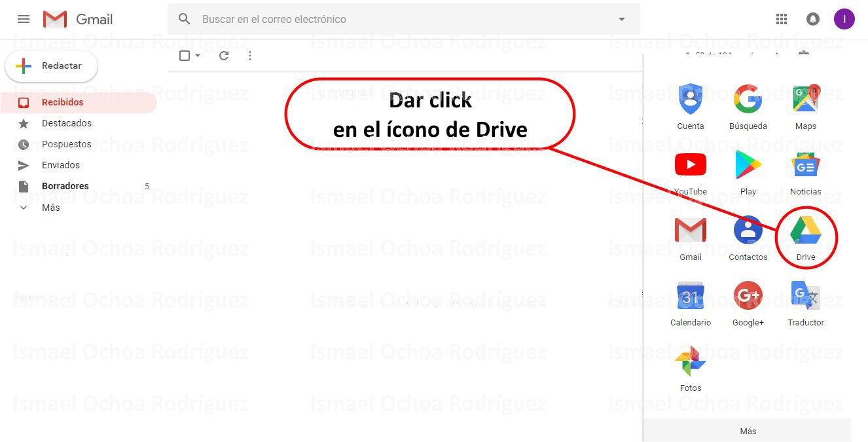Open the Noticias app icon
Screen dimensions: 868x442
point(806,165)
